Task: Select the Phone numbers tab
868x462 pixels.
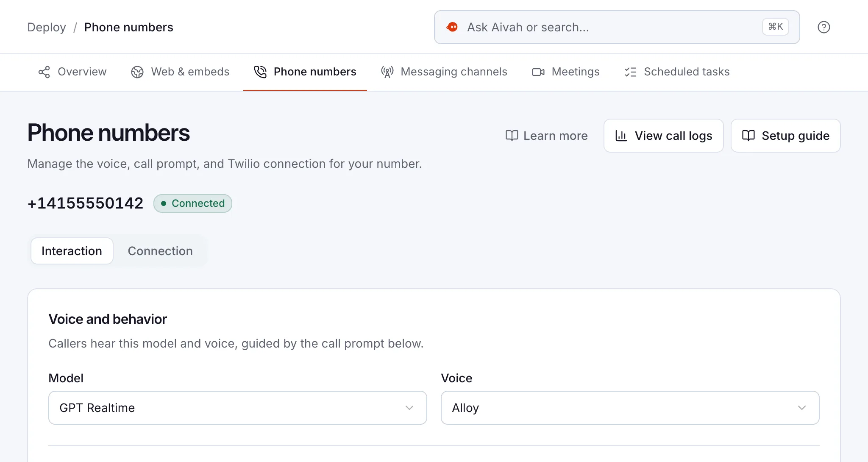Action: tap(305, 72)
